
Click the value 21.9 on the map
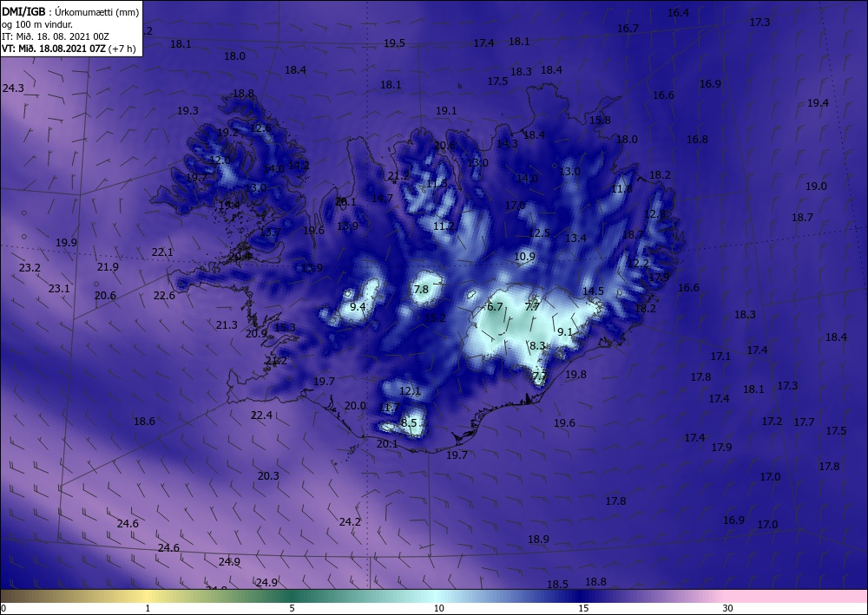[x=108, y=266]
